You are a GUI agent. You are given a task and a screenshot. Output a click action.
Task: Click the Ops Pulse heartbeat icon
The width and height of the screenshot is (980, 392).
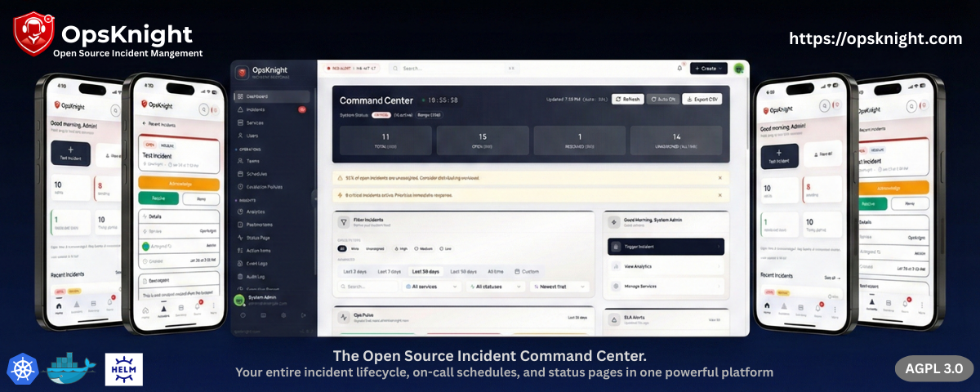click(345, 315)
